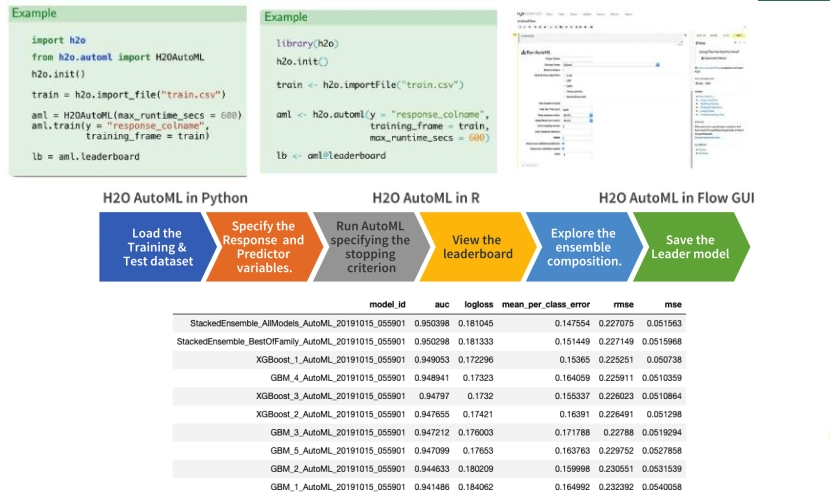Click the Python 'Example' box header
830x492 pixels.
pos(128,13)
